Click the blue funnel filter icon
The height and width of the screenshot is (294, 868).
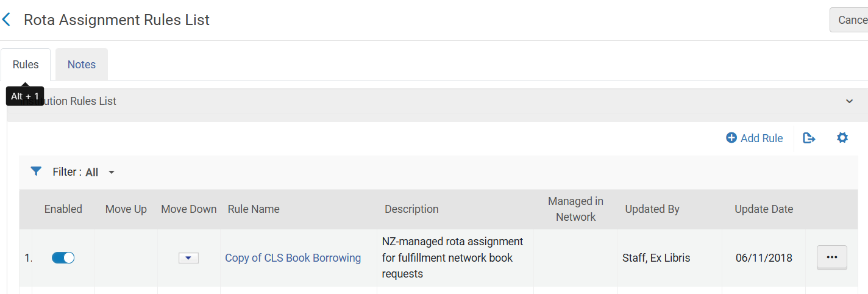pos(36,171)
